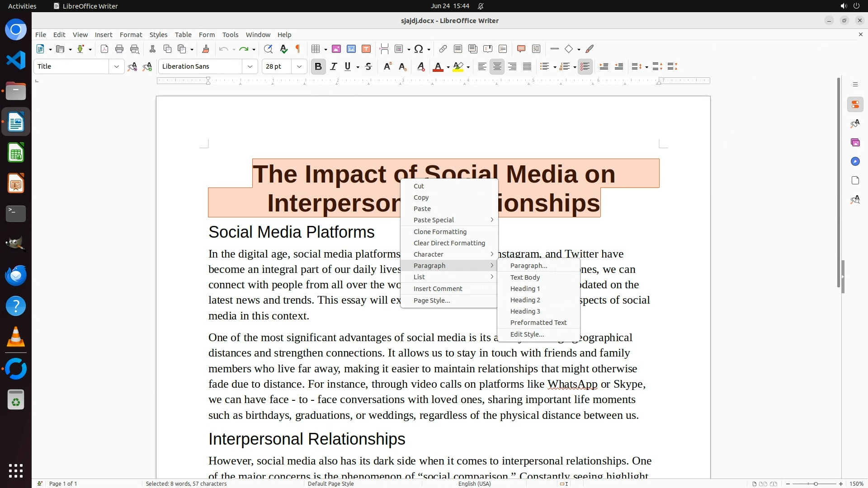Expand the paragraph style Title dropdown
Screen dimensions: 868x488
pyautogui.click(x=116, y=66)
